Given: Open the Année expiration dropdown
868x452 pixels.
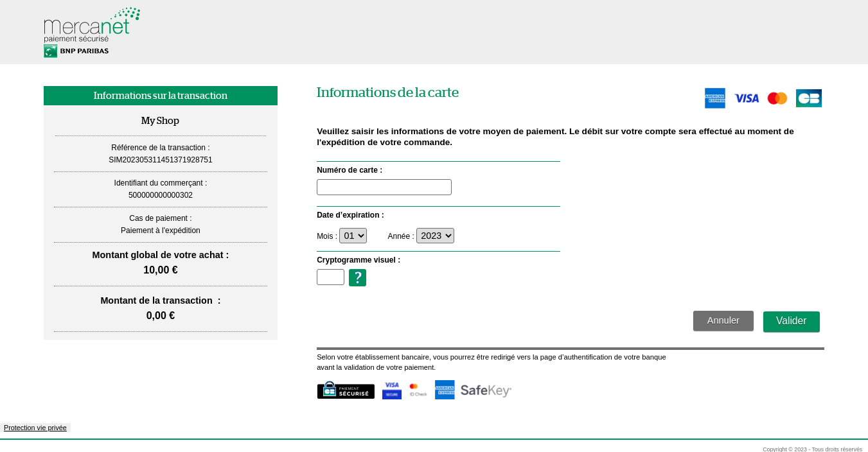Looking at the screenshot, I should point(435,236).
